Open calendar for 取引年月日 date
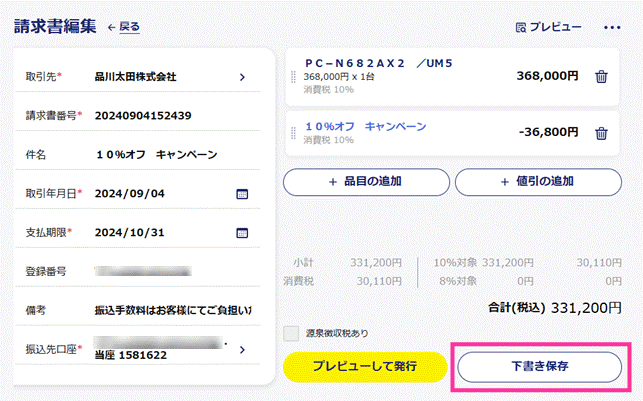 (242, 194)
